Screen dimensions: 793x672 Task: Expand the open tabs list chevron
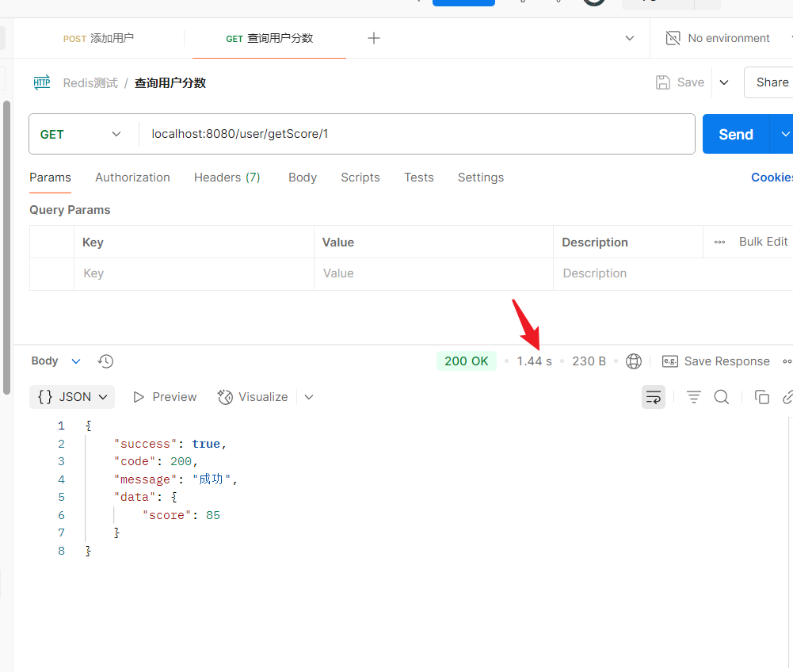pyautogui.click(x=630, y=38)
